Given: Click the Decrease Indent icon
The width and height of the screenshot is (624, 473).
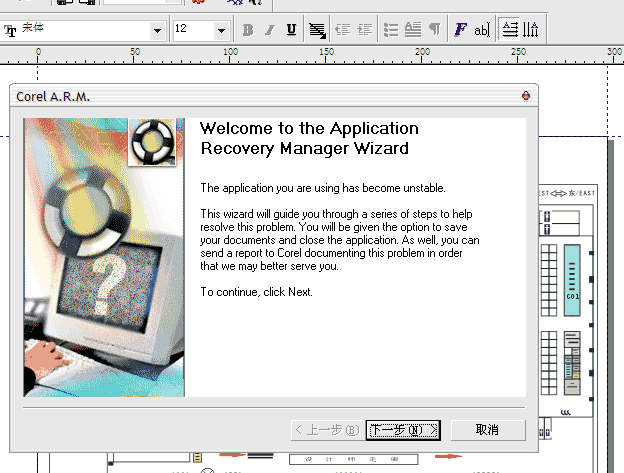Looking at the screenshot, I should tap(343, 30).
